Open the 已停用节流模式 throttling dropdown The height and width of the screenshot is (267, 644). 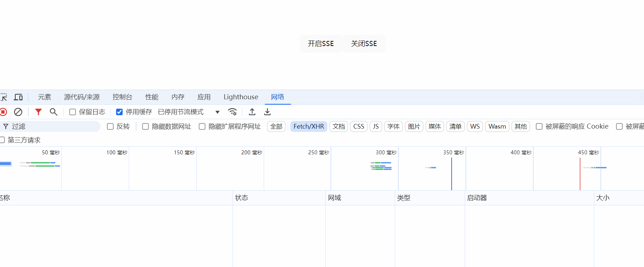tap(189, 112)
